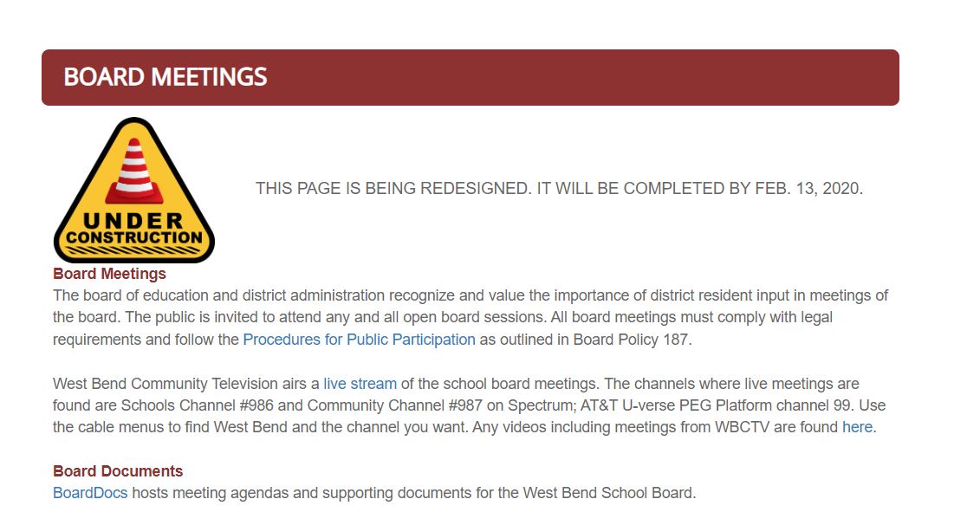Click the West Bend School Board text
The height and width of the screenshot is (512, 980).
607,493
